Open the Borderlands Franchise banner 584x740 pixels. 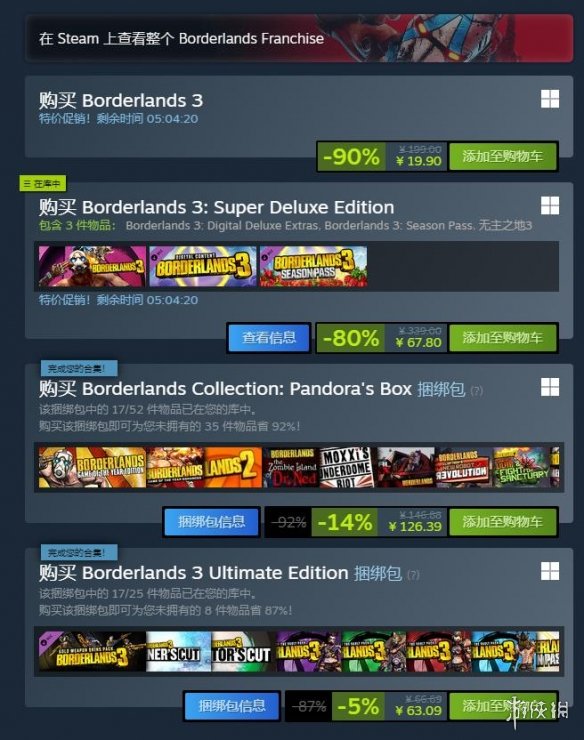(299, 38)
